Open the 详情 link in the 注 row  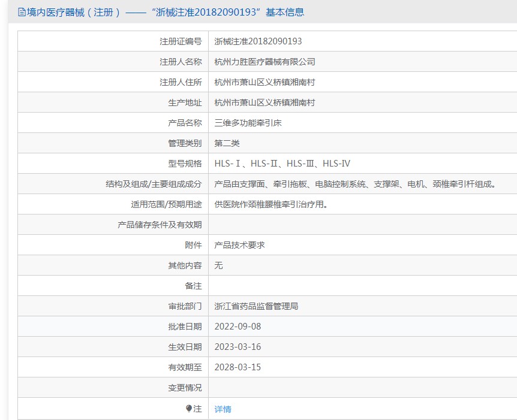point(223,409)
